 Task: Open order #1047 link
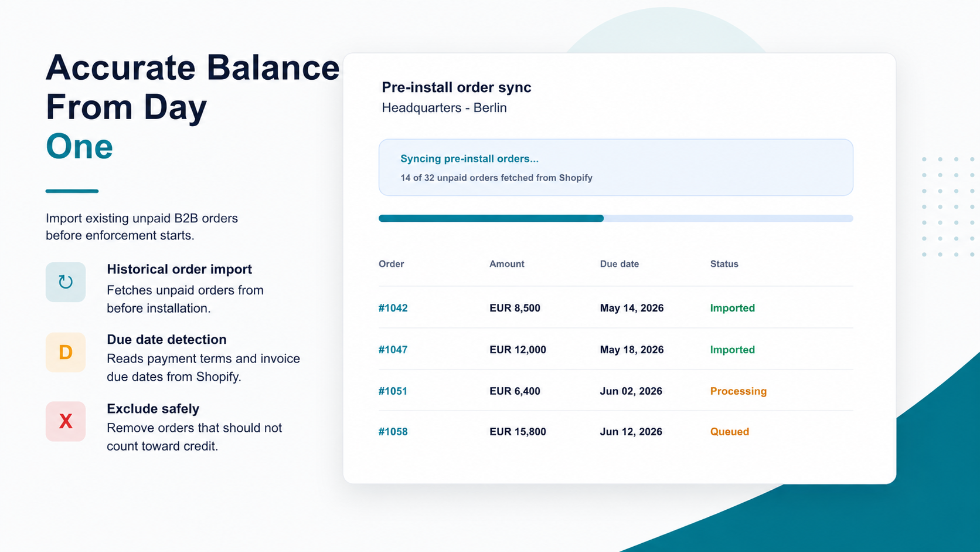pyautogui.click(x=393, y=350)
